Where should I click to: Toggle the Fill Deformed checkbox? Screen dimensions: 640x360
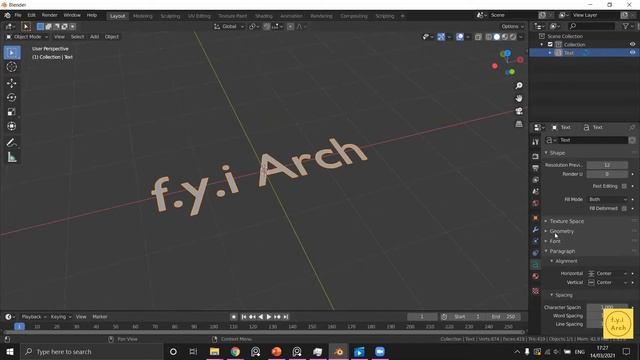pyautogui.click(x=624, y=209)
